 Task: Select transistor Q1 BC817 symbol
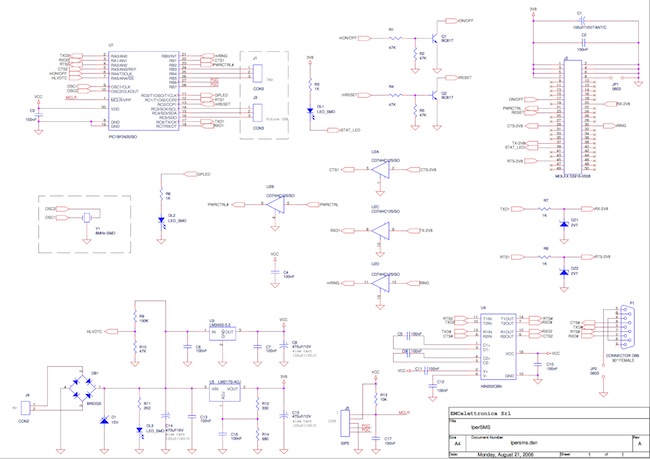[435, 38]
